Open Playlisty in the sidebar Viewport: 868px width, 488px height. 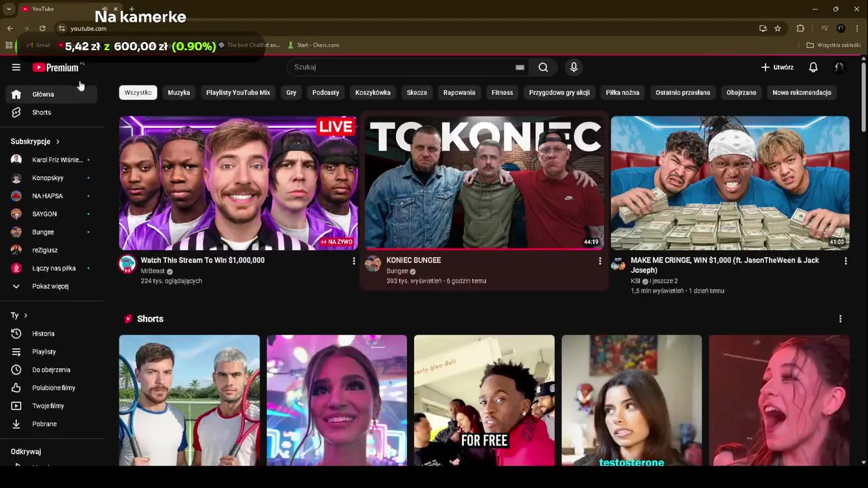click(x=52, y=352)
